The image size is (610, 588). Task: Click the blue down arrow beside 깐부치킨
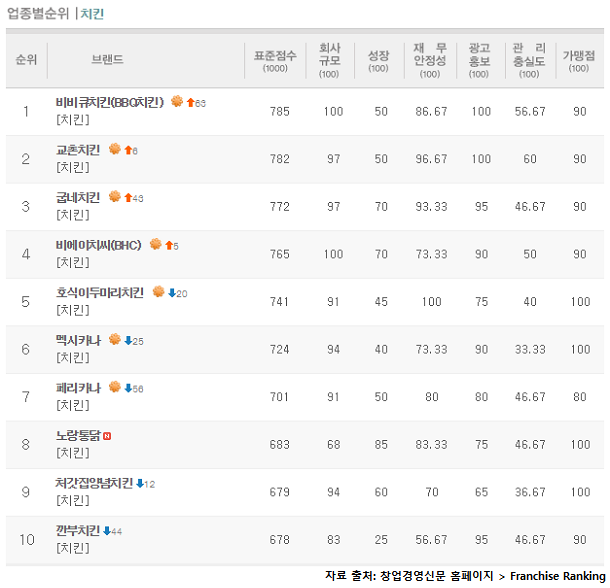[x=107, y=531]
